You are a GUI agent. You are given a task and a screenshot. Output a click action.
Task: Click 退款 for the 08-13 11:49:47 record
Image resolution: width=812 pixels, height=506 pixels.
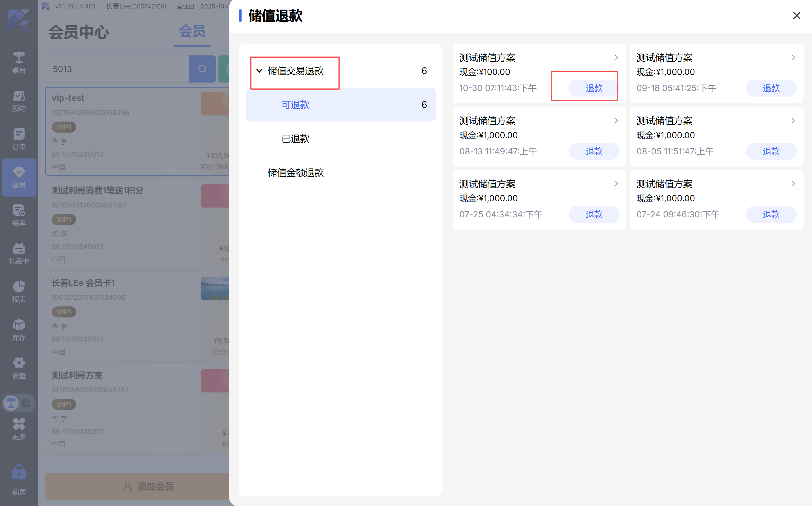click(594, 151)
